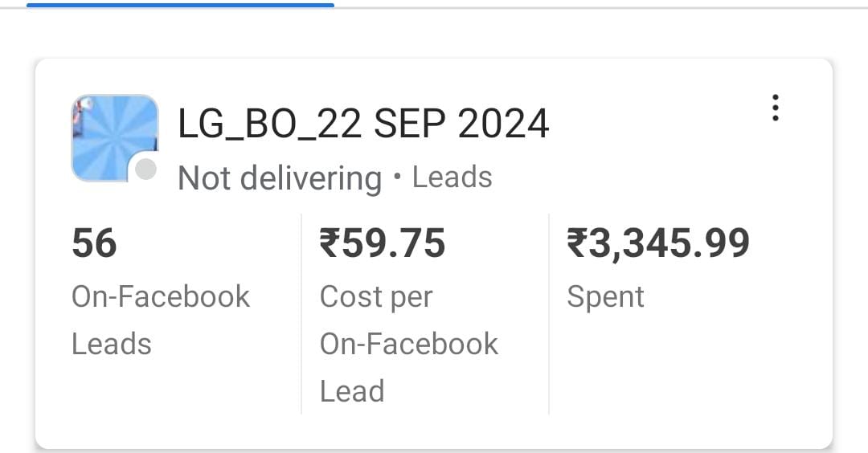Click the blue active tab indicator bar
Screen dimensions: 868x453
(180, 5)
